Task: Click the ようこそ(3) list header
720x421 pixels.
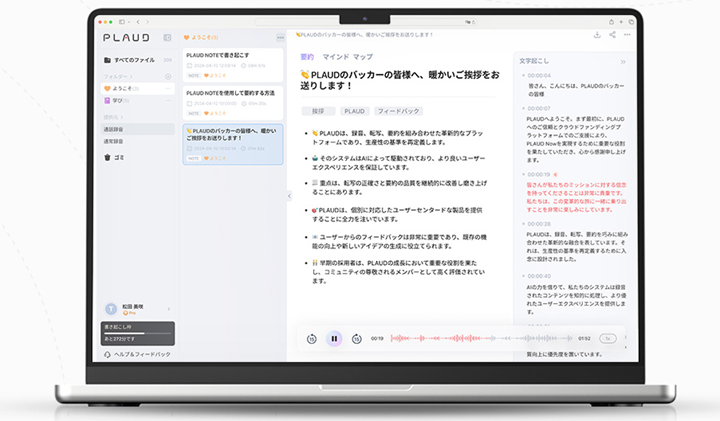Action: pyautogui.click(x=201, y=38)
